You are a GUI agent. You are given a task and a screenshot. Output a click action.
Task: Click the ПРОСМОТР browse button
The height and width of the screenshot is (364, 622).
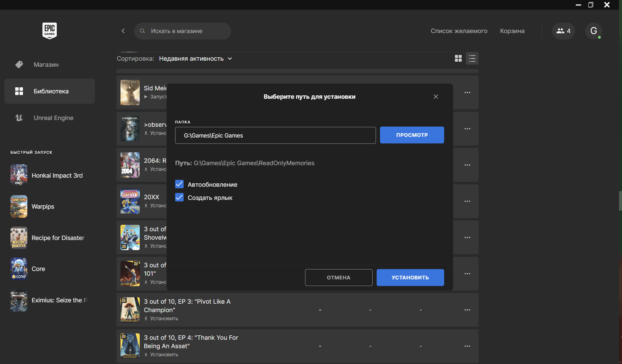pyautogui.click(x=412, y=135)
